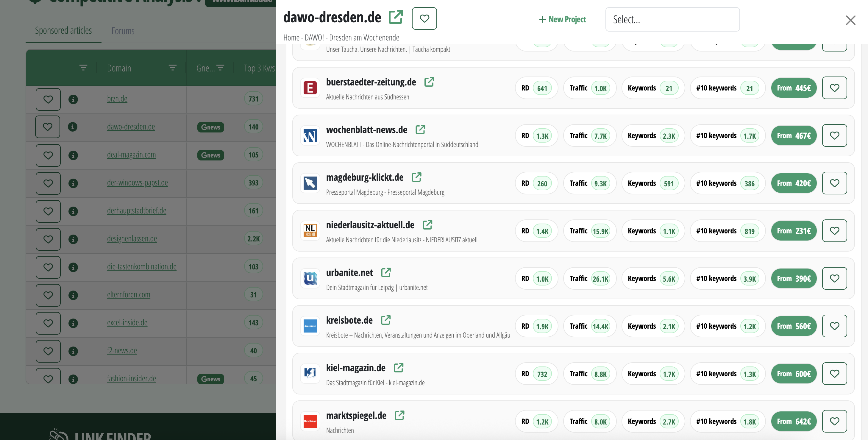Open the Domain column filter icon
The image size is (868, 440).
[x=173, y=68]
